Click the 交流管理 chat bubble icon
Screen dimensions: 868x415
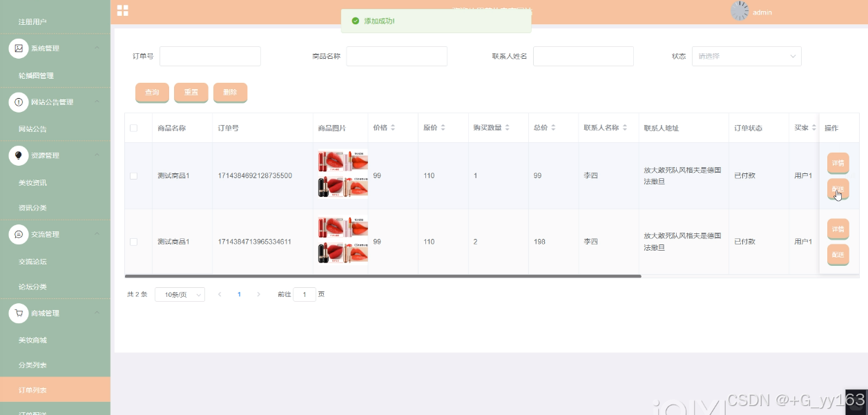tap(19, 234)
